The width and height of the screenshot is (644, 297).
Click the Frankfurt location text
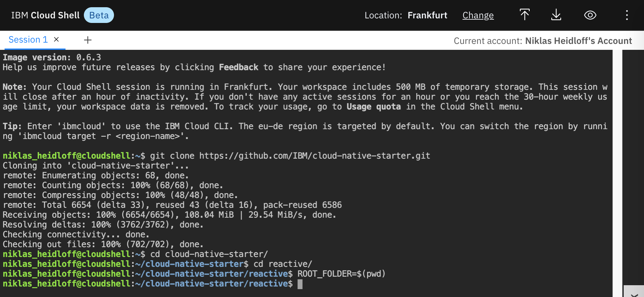[427, 15]
